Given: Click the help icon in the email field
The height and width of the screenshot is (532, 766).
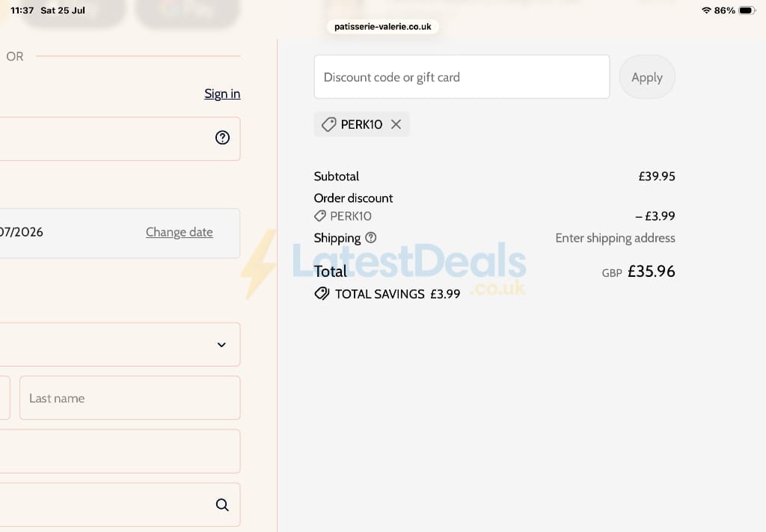Looking at the screenshot, I should point(222,138).
